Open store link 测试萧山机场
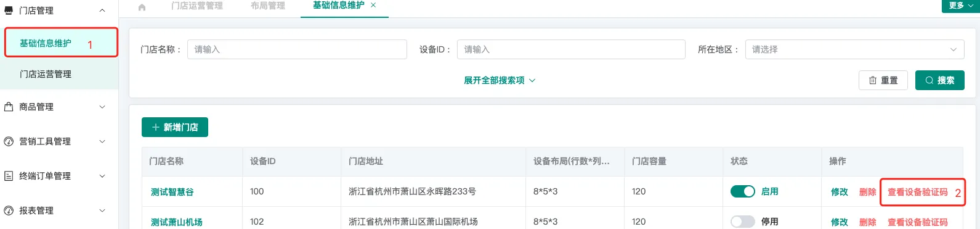This screenshot has width=980, height=229. 177,222
